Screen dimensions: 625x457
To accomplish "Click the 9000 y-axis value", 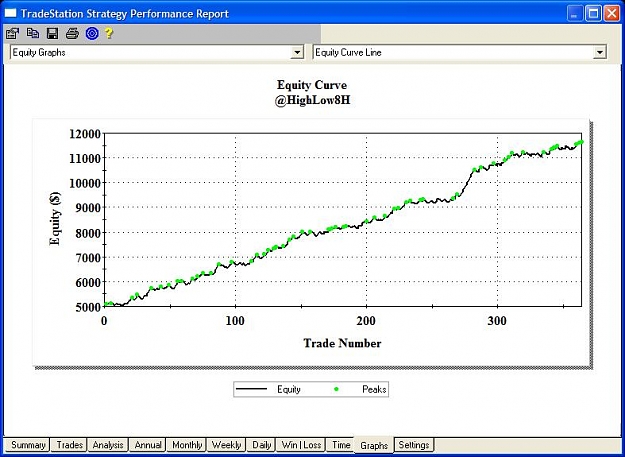I will 88,208.
